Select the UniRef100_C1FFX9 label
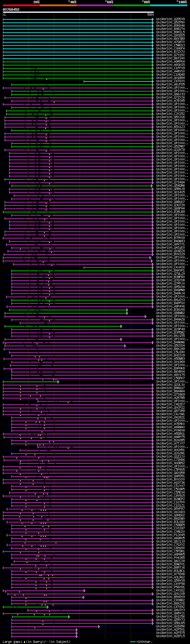The height and width of the screenshot is (644, 190). pos(170,68)
